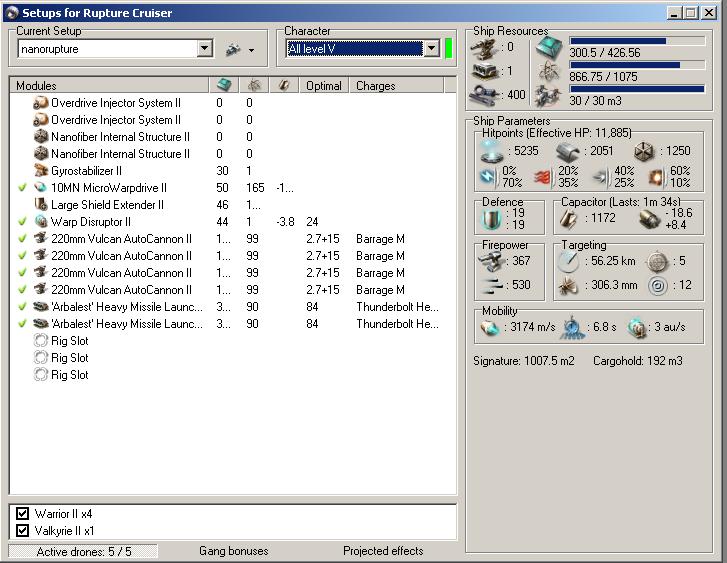Click the drone bay icon
Viewport: 727px width, 563px height.
[548, 96]
